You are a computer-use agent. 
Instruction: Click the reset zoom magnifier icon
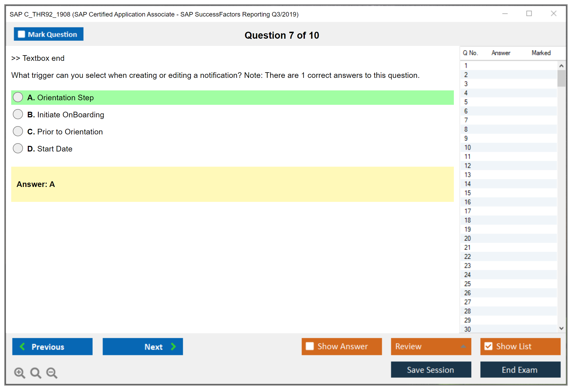click(x=36, y=373)
